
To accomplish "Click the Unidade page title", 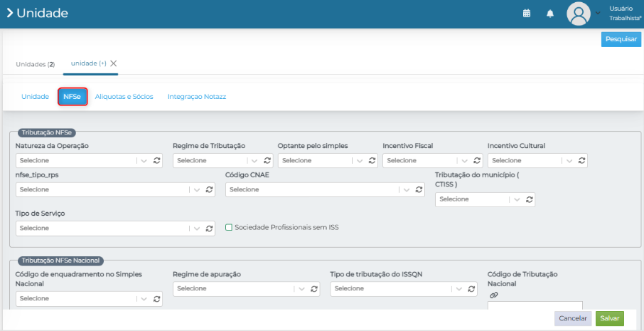I will point(43,13).
